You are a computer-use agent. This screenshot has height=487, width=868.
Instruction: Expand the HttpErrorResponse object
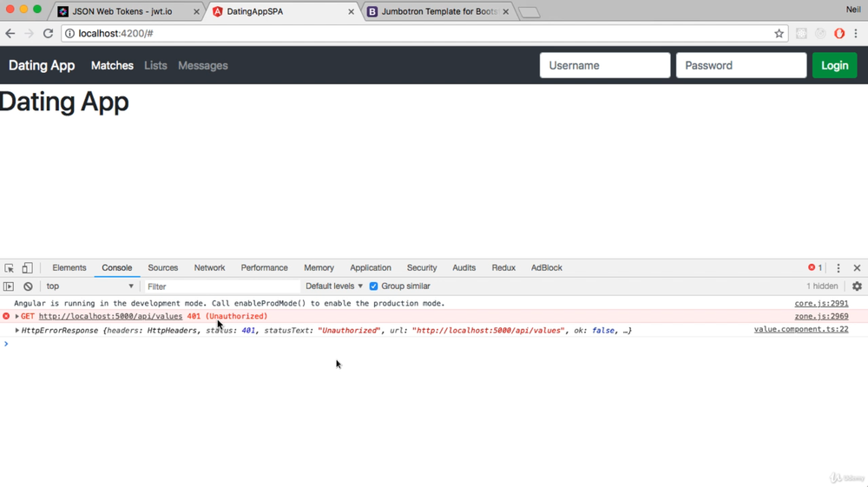(x=17, y=331)
